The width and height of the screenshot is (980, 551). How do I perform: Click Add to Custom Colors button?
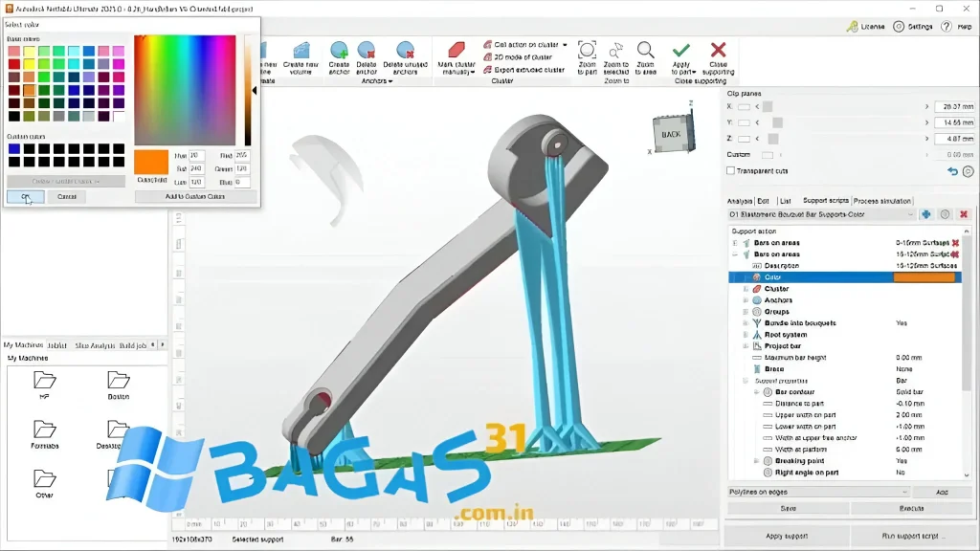pos(195,197)
